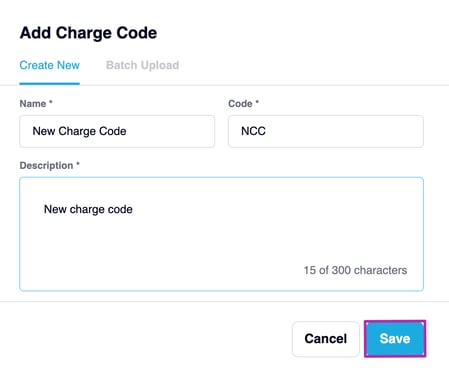Click the Code field label
This screenshot has width=449, height=372.
click(x=240, y=104)
